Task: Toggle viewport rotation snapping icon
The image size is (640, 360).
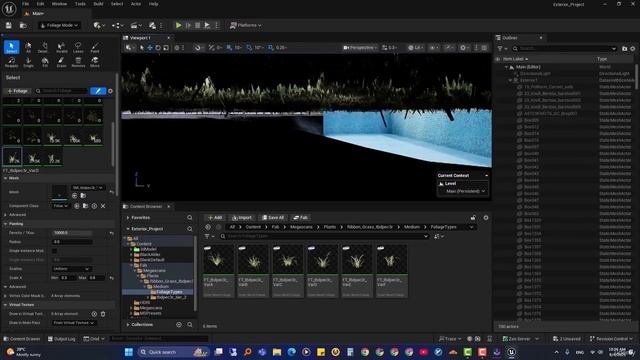Action: pyautogui.click(x=249, y=48)
